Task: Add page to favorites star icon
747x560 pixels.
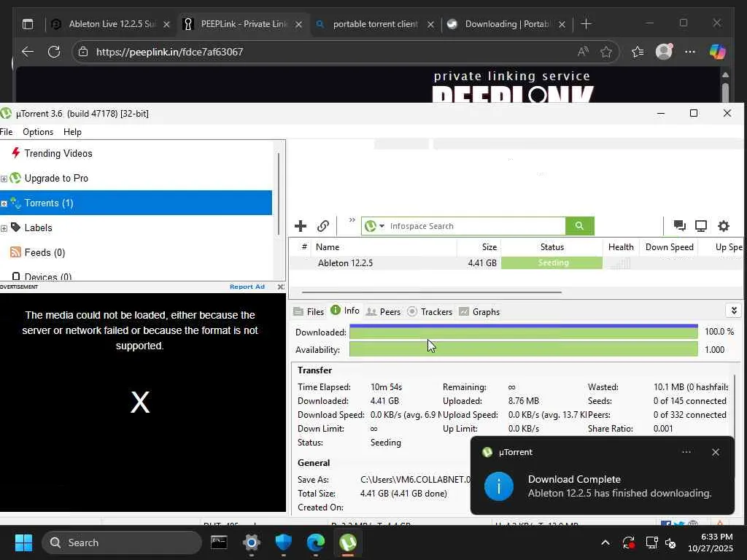Action: tap(606, 52)
